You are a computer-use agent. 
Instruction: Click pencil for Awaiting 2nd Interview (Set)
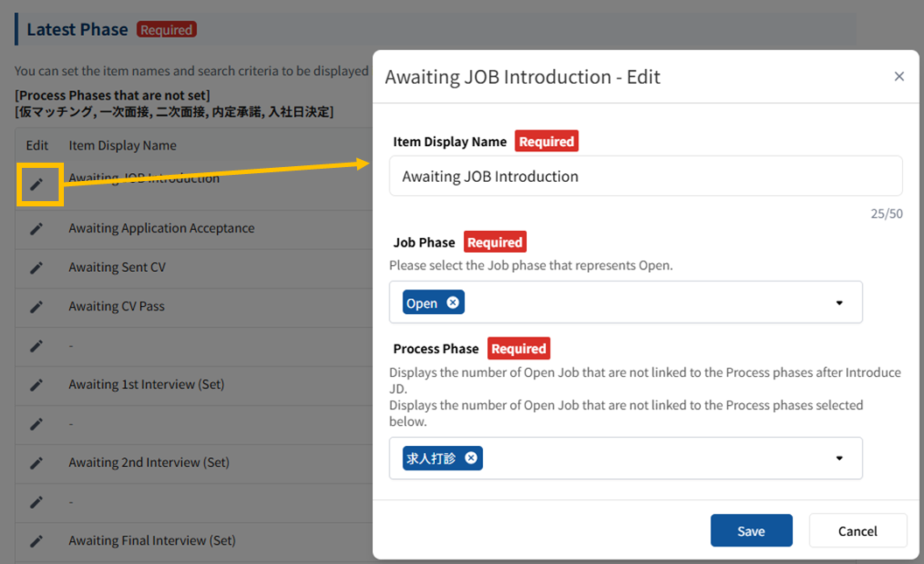coord(37,463)
